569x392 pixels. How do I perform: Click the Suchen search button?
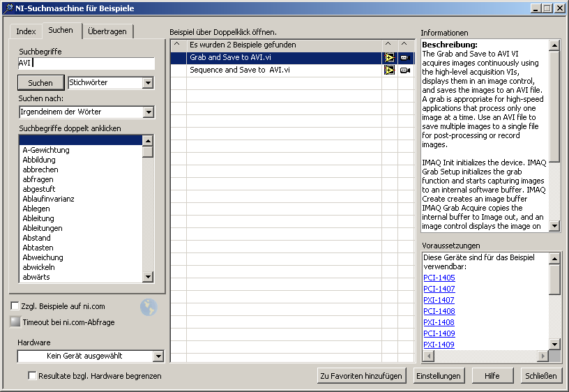40,83
